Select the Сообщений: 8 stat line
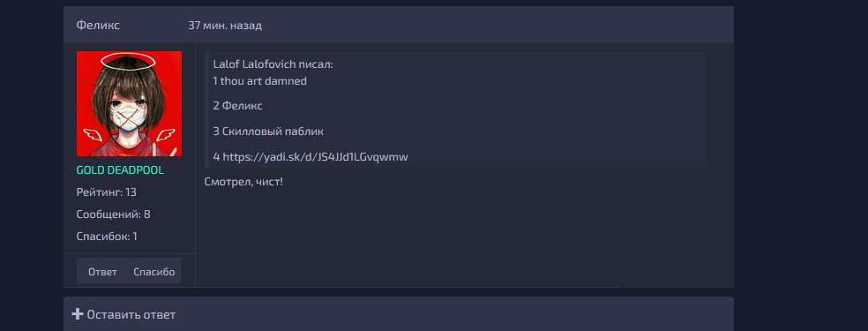This screenshot has width=868, height=331. 114,214
